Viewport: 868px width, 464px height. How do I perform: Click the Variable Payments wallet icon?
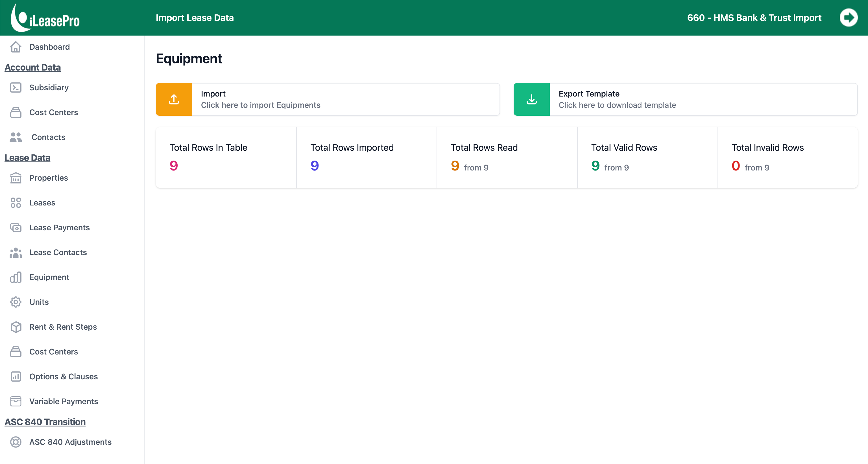[x=16, y=401]
